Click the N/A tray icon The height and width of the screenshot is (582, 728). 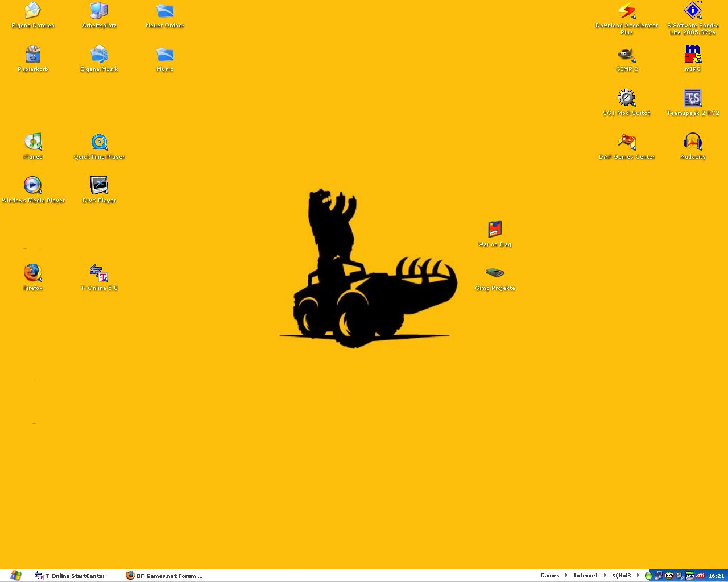[x=669, y=576]
